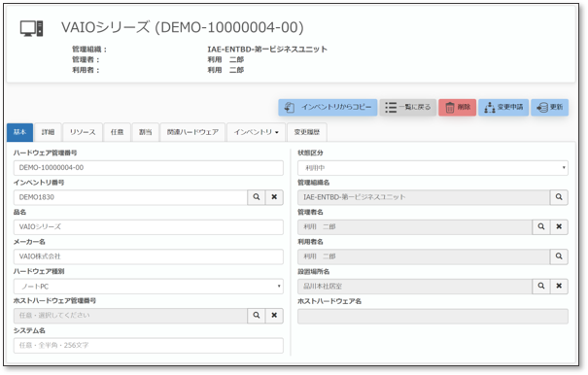Image resolution: width=588 pixels, height=375 pixels.
Task: Click the インベントリからコピー button
Action: click(328, 107)
